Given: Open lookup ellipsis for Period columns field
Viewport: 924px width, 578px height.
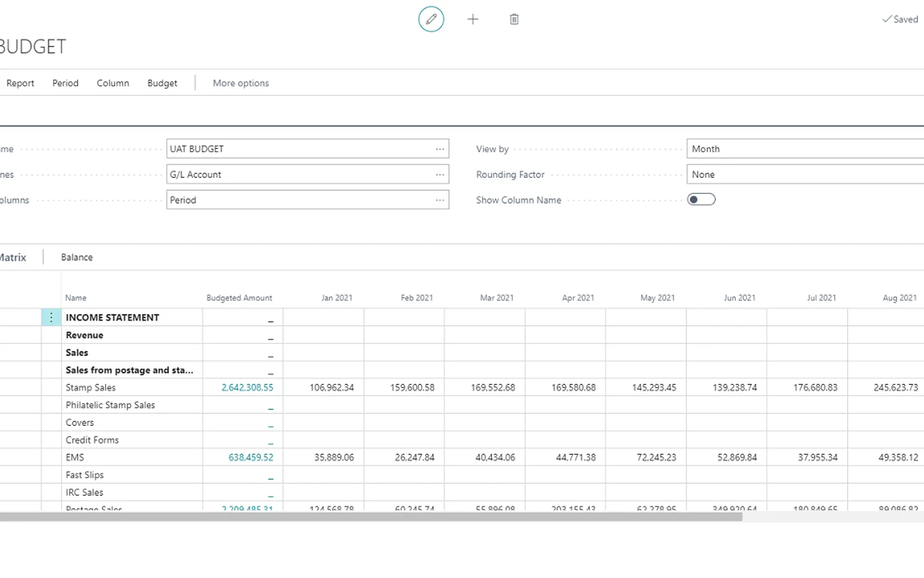Looking at the screenshot, I should [440, 199].
